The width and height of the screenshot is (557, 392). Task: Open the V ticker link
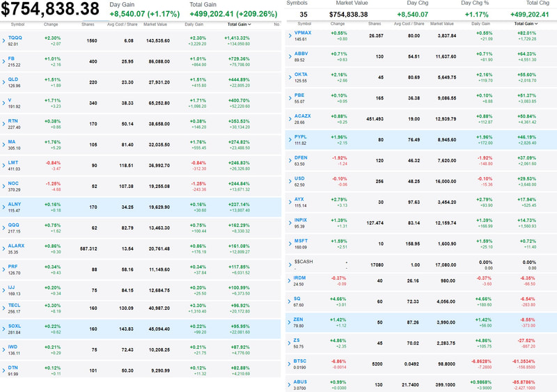coord(10,100)
